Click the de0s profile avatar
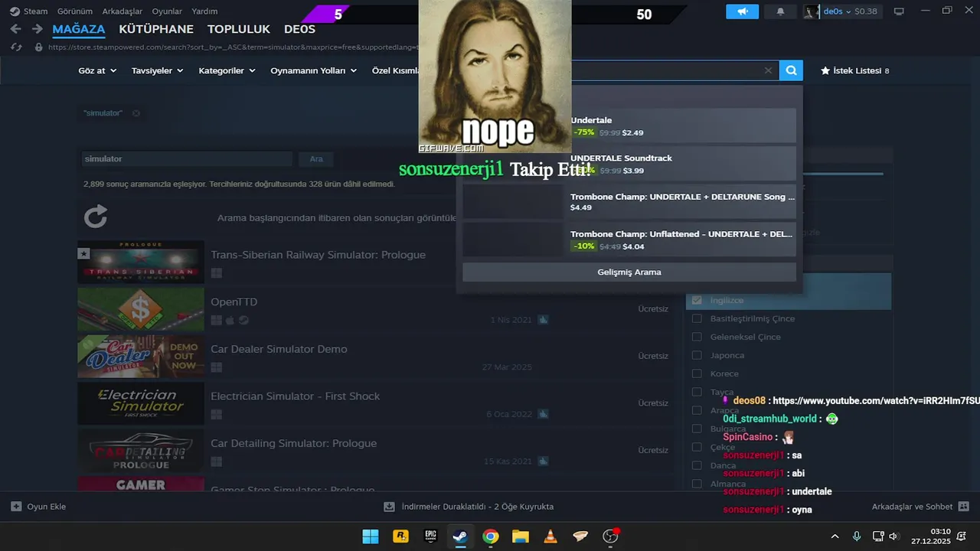This screenshot has height=551, width=980. pyautogui.click(x=811, y=11)
